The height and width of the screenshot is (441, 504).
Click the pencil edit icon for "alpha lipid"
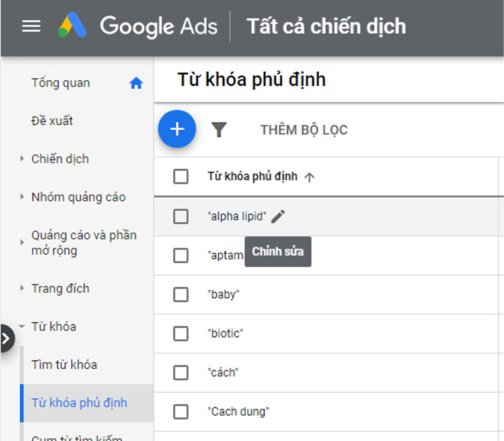click(278, 216)
